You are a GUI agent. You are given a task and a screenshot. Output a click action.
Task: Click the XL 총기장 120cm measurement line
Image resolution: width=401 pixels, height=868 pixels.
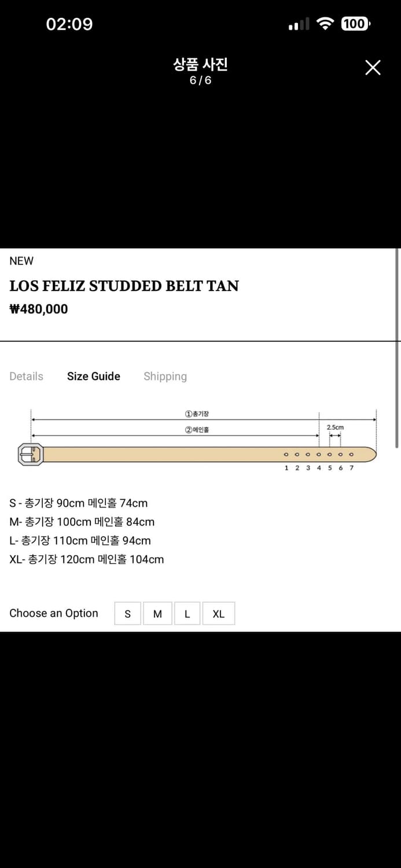(87, 560)
